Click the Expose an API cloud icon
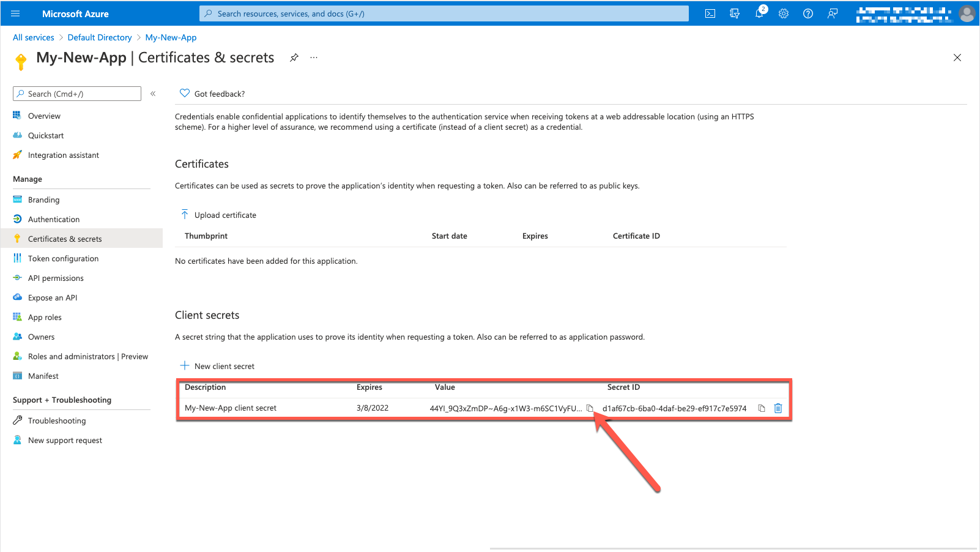 click(17, 297)
